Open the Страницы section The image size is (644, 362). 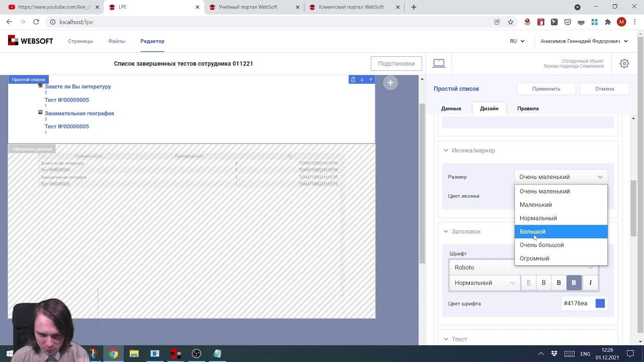[x=80, y=41]
